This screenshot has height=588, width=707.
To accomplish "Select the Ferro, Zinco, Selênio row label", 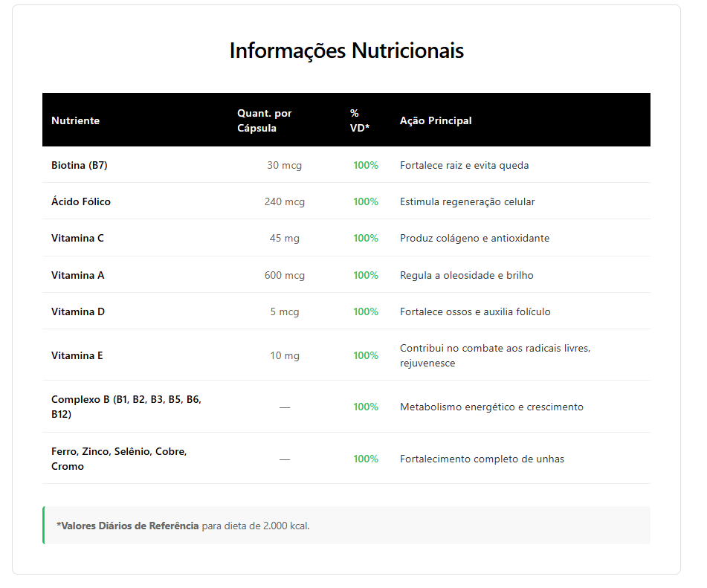I will [x=119, y=459].
